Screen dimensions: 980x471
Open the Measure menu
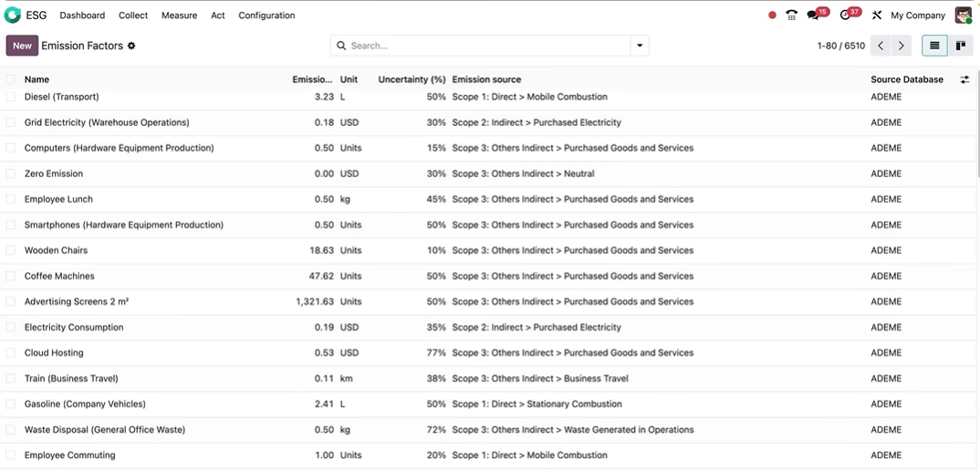point(179,16)
